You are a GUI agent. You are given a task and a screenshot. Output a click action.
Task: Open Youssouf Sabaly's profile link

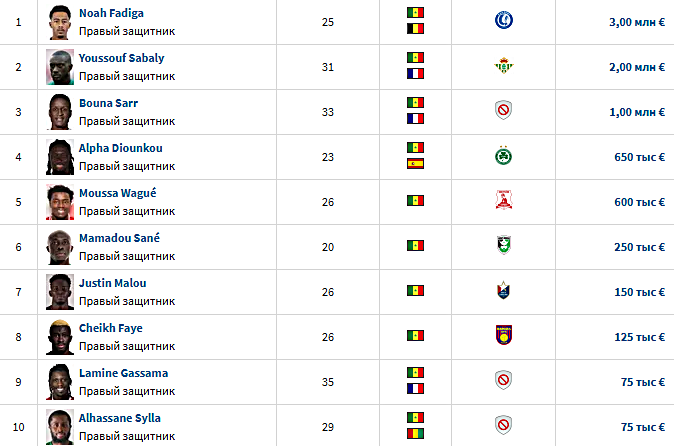click(122, 58)
